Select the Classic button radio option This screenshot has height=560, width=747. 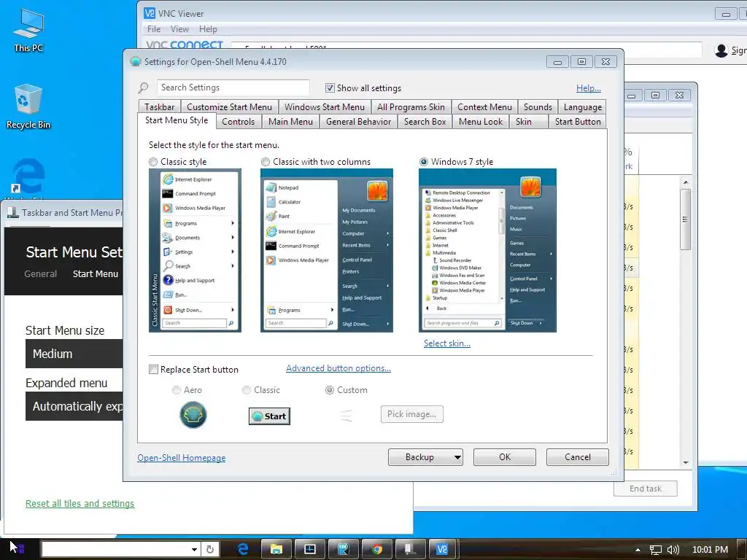tap(247, 390)
